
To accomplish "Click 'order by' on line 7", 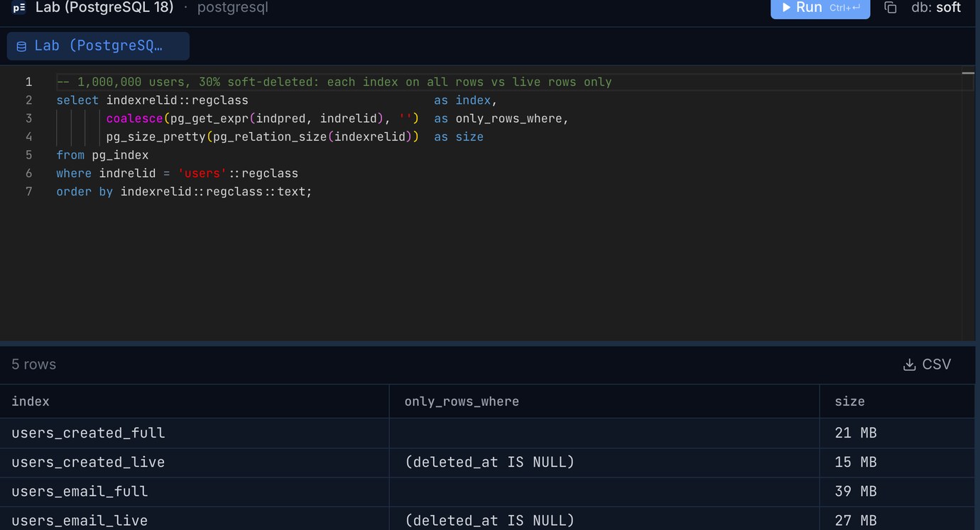I will click(x=85, y=192).
